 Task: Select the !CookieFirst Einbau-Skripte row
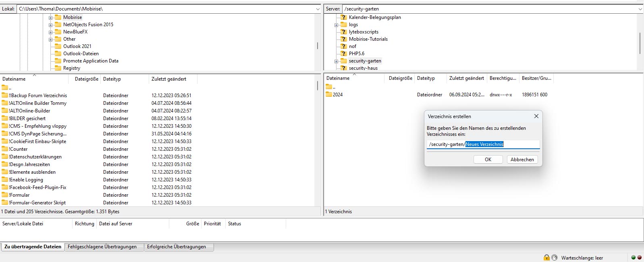click(157, 141)
